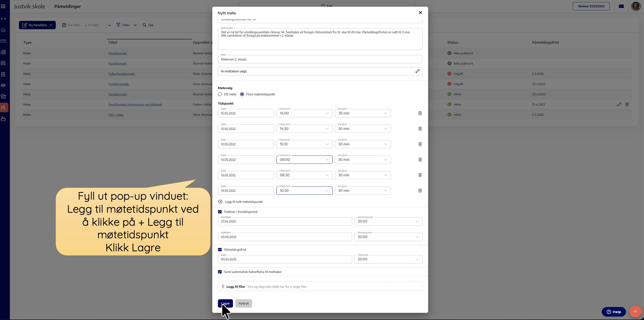Screen dimensions: 644x320
Task: Open the app launcher grid icon
Action: tap(3, 6)
